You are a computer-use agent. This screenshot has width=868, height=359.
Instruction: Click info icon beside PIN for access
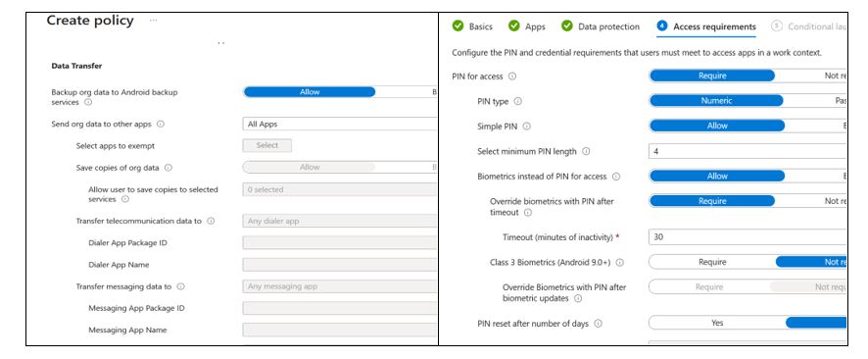pos(512,77)
